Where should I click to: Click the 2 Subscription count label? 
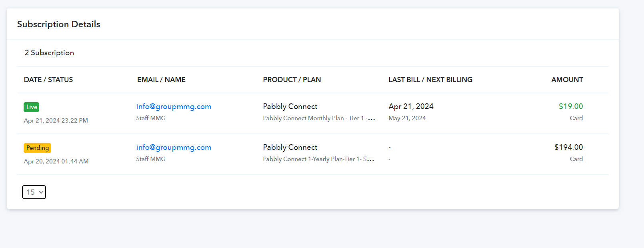click(x=49, y=53)
